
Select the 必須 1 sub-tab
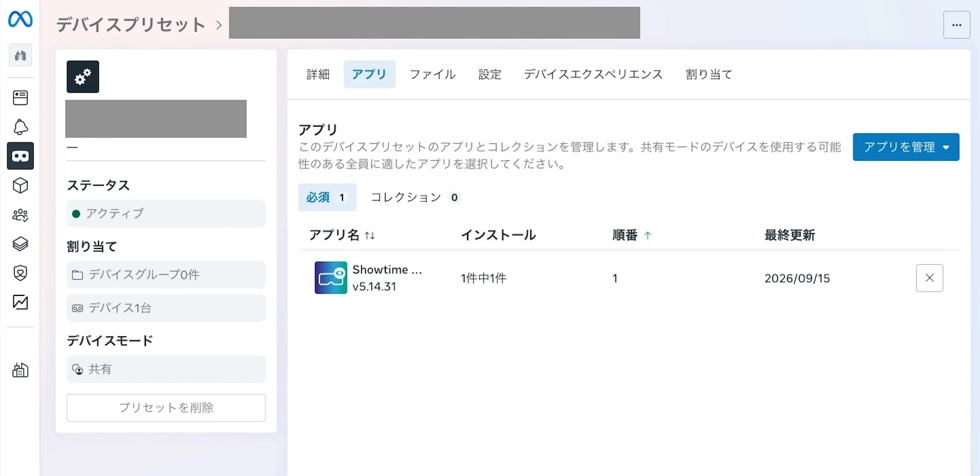327,197
